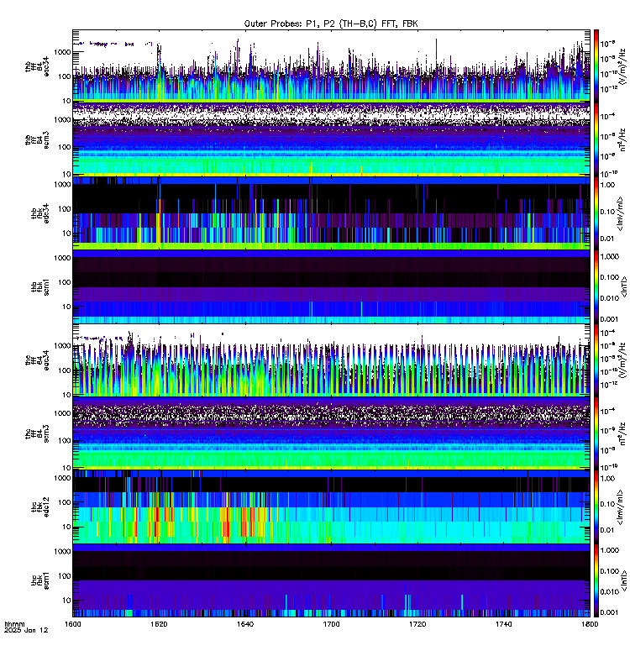Click the 1720 time axis label
Viewport: 630px width, 672px height.
point(417,624)
